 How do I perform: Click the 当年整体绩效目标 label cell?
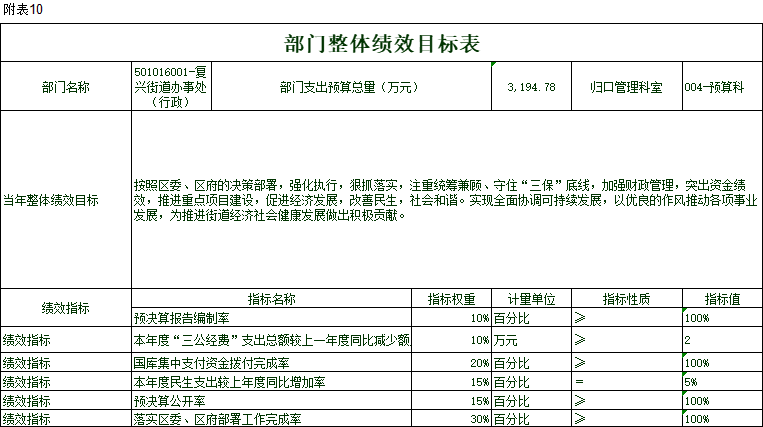(x=66, y=200)
